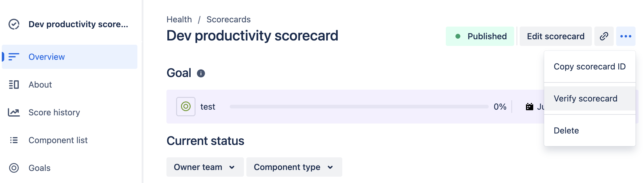Select Copy scorecard ID from the menu

[x=590, y=66]
